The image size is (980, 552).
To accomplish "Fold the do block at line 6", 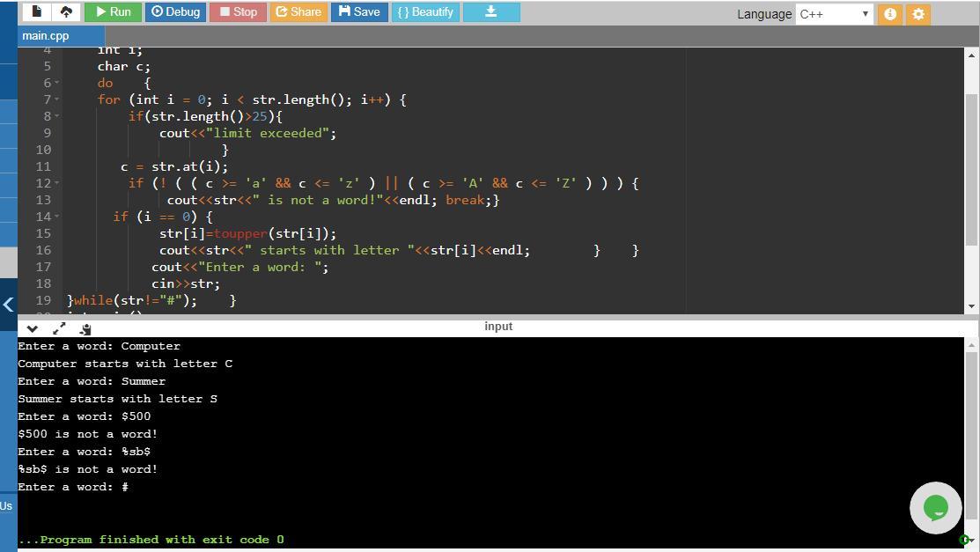I will tap(57, 83).
